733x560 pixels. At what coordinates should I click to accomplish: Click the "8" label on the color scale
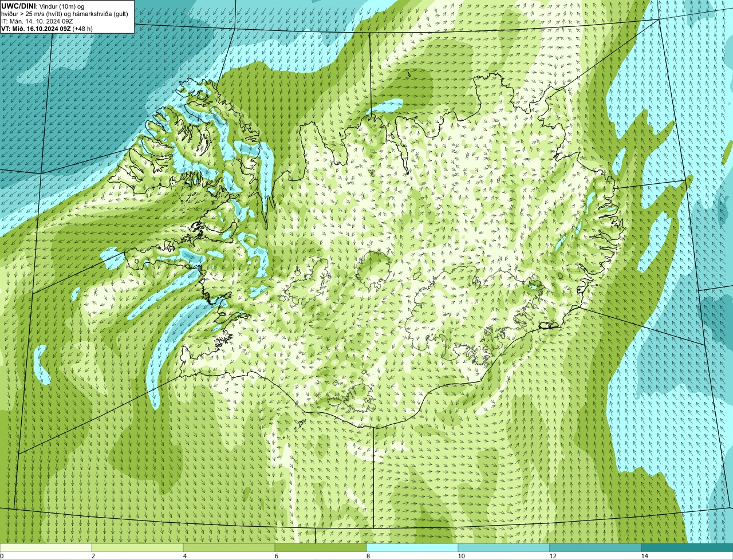[368, 556]
